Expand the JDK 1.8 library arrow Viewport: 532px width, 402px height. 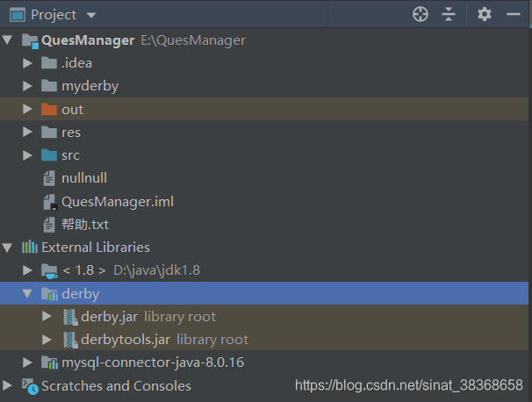pyautogui.click(x=27, y=270)
